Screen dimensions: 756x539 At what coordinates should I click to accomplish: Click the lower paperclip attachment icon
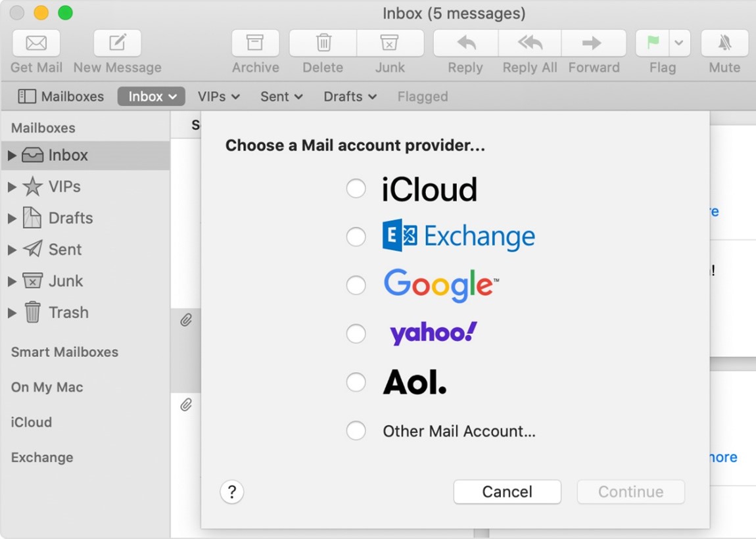[x=186, y=404]
